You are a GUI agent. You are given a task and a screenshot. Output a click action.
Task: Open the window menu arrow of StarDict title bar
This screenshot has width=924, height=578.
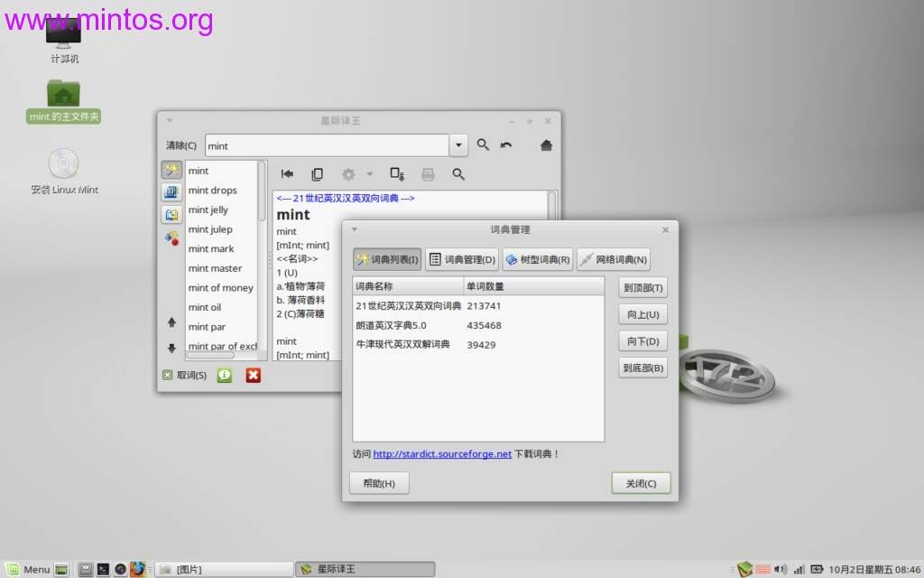(170, 120)
